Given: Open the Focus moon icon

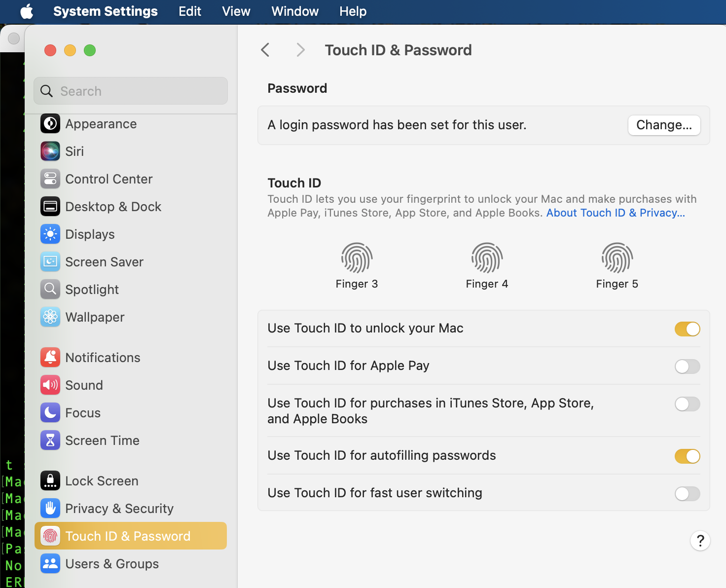Looking at the screenshot, I should [x=50, y=413].
